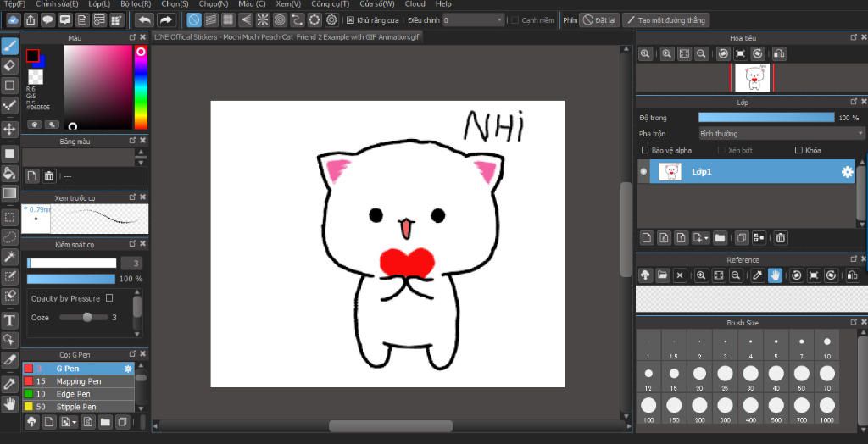Select the Gradient tool
This screenshot has height=444, width=868.
pos(9,193)
